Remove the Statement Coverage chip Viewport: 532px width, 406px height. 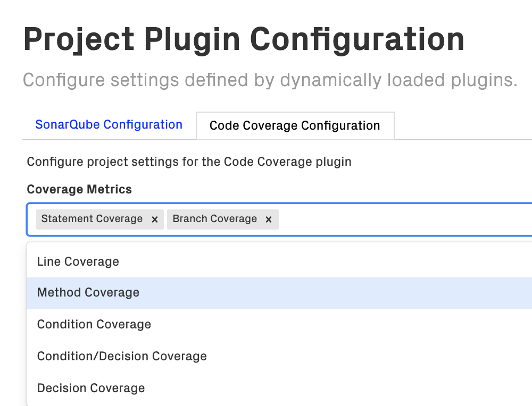click(x=154, y=219)
